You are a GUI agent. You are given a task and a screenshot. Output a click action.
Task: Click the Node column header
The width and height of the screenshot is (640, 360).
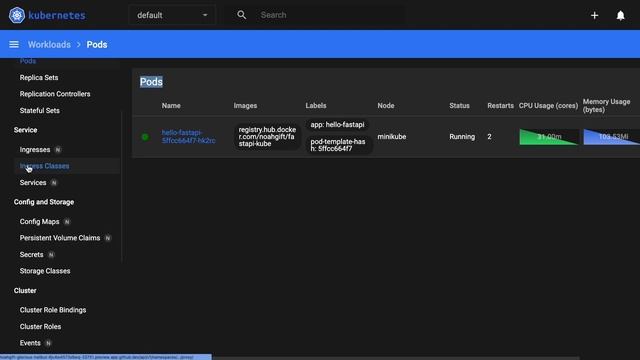click(386, 106)
